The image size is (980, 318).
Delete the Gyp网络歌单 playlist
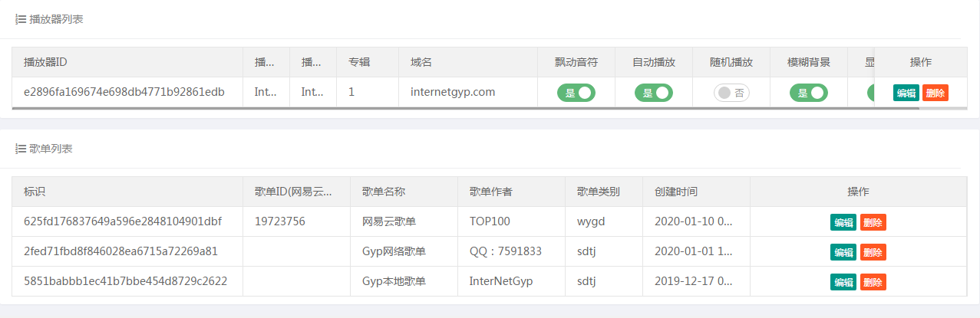[873, 252]
